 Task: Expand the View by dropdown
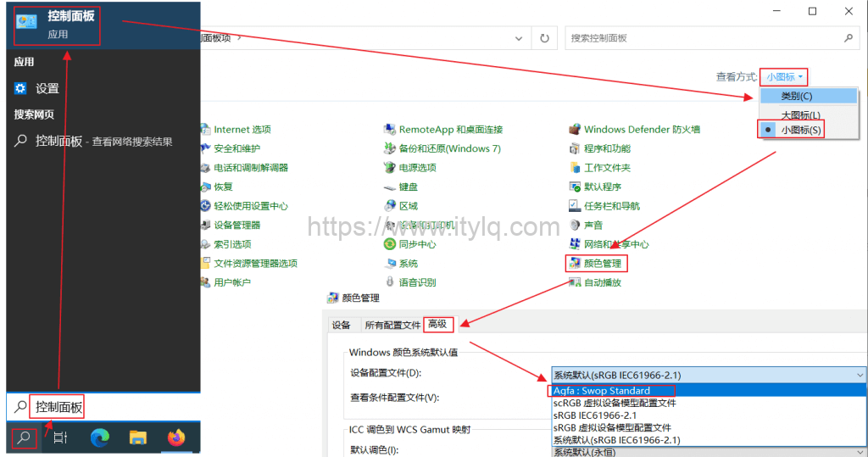click(783, 76)
